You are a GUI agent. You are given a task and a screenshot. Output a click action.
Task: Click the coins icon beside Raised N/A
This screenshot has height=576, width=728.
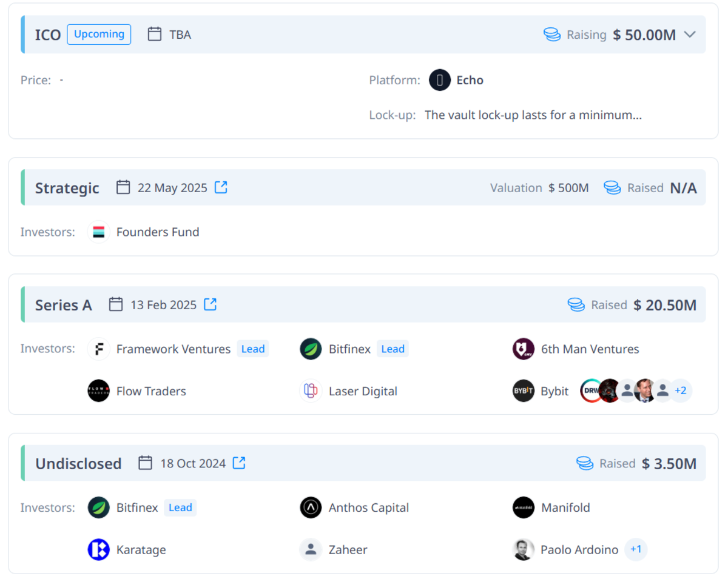[613, 188]
